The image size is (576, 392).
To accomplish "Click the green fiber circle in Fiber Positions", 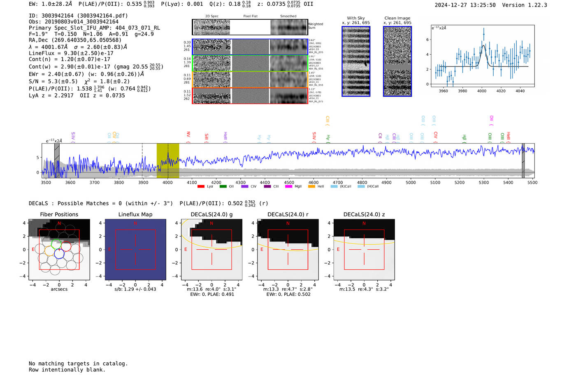I will tap(56, 244).
